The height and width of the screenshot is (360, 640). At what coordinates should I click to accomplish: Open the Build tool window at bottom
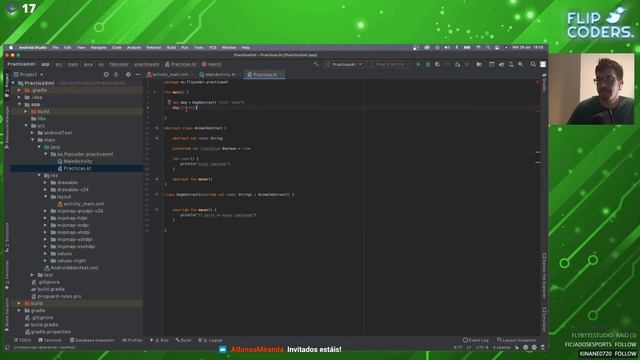(x=183, y=340)
